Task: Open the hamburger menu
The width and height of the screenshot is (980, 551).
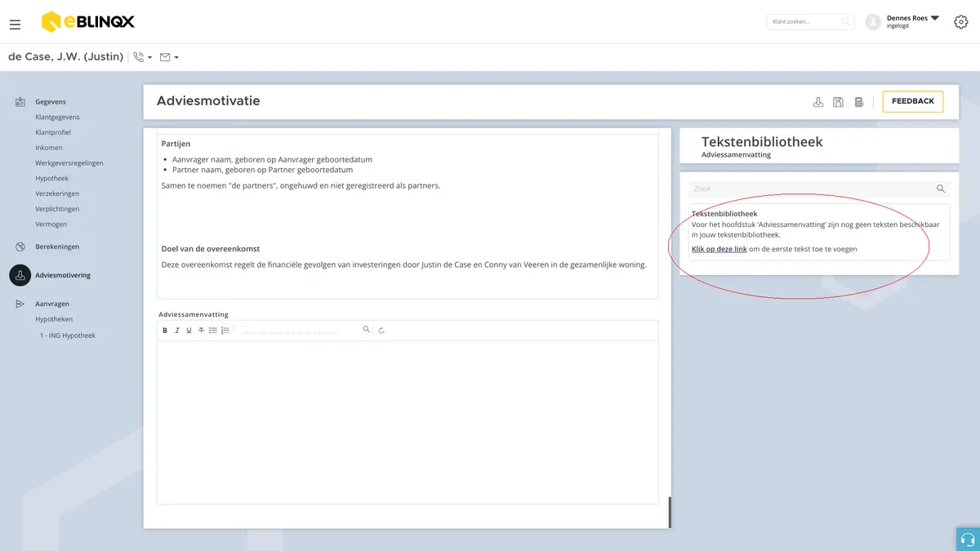Action: tap(16, 24)
